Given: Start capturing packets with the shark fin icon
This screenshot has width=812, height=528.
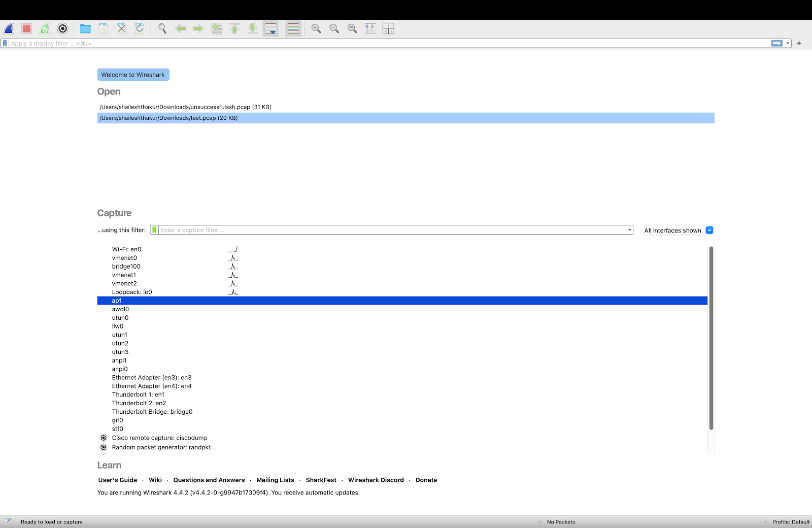Looking at the screenshot, I should 9,29.
